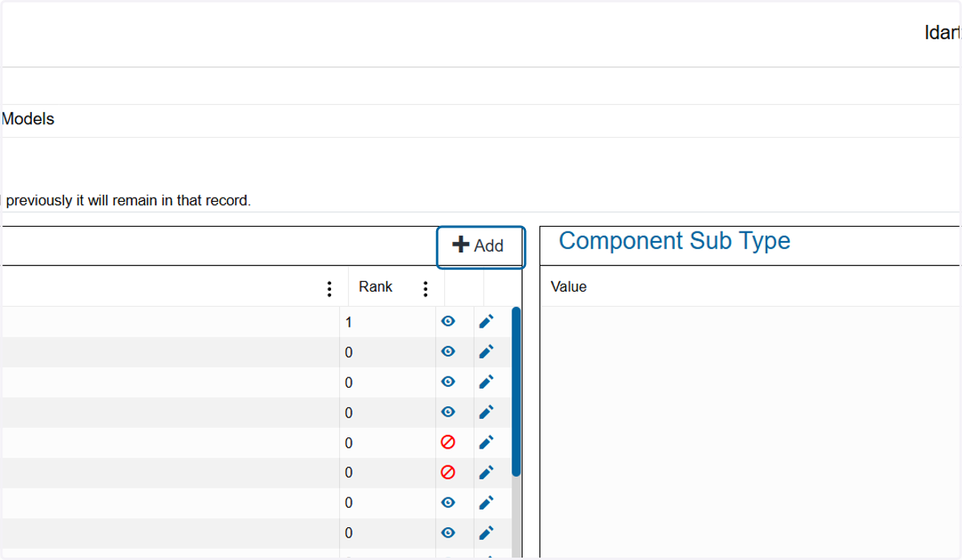Edit the row with the second red hidden icon
Image resolution: width=962 pixels, height=560 pixels.
486,473
